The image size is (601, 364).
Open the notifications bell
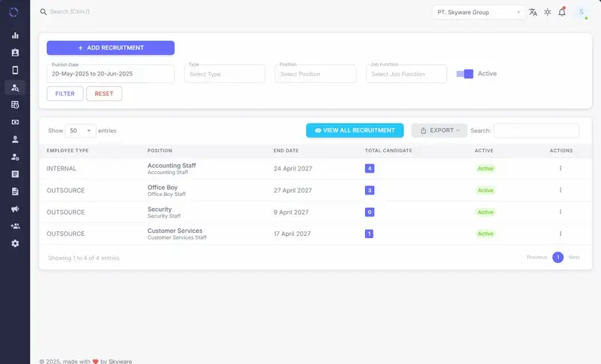[x=562, y=12]
